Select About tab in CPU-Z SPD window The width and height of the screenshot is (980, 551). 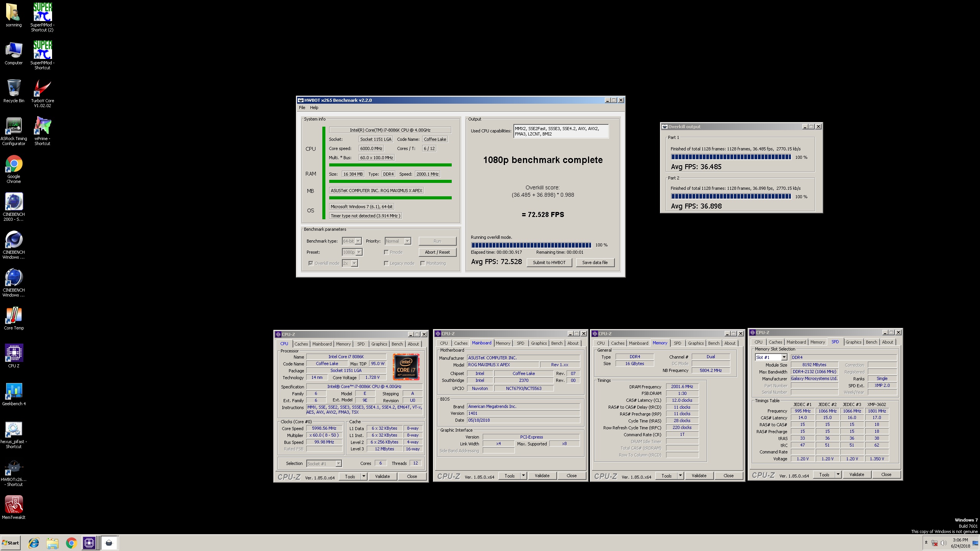887,342
